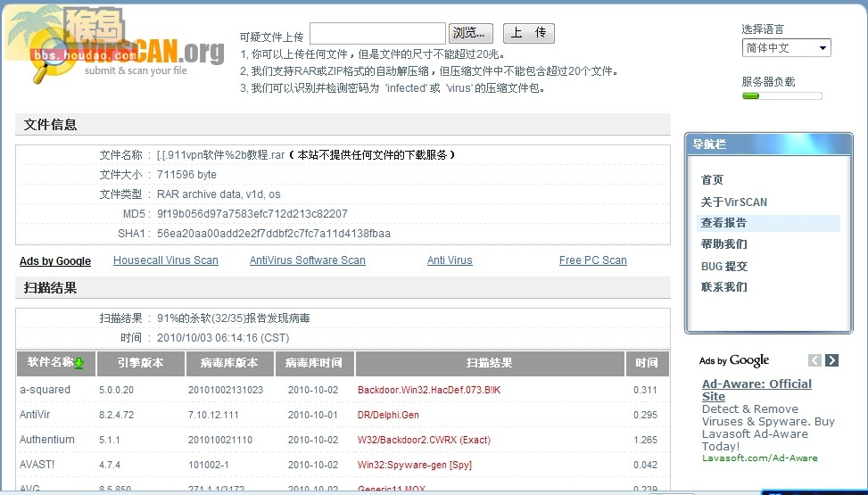Click the scan time 2010/10/03 06:14:16
Viewport: 868px width, 495px height.
click(x=223, y=338)
